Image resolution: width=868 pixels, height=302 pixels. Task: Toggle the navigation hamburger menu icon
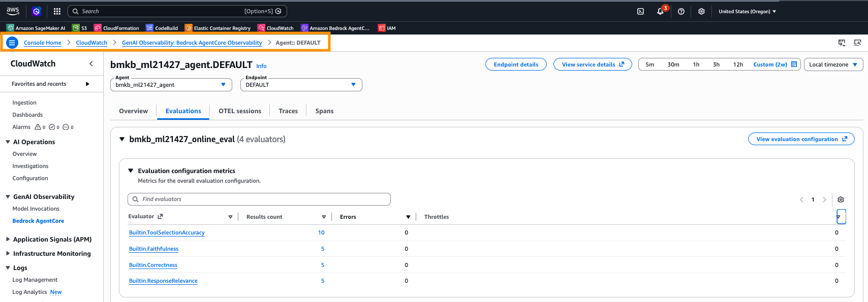coord(12,43)
